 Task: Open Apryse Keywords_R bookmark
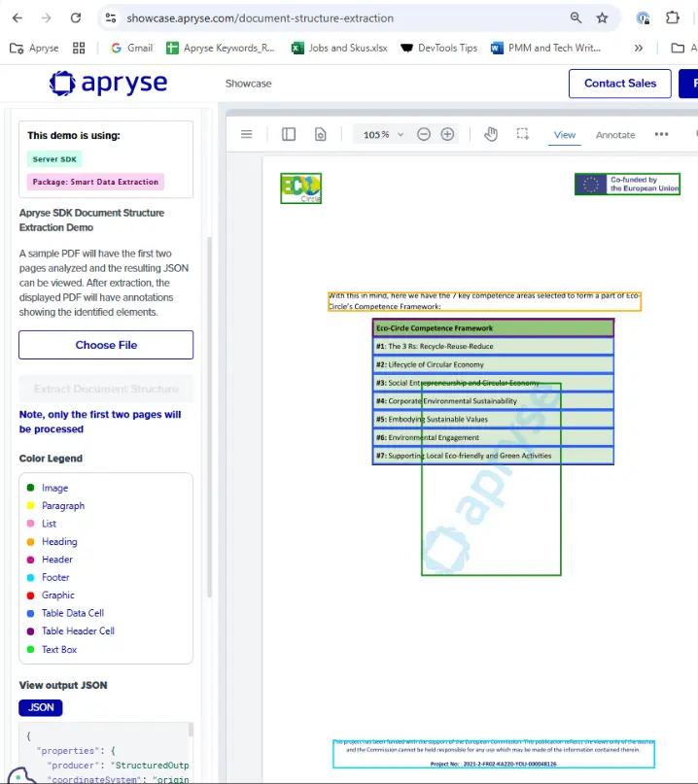click(x=221, y=48)
